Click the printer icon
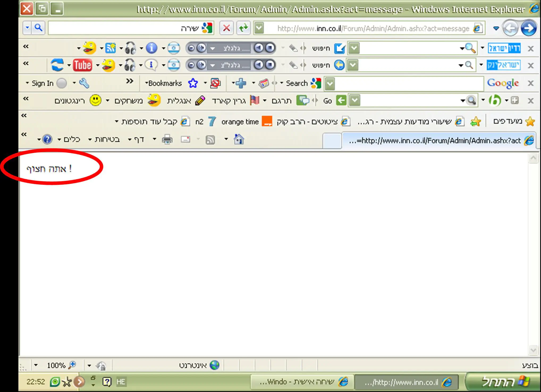Screen dimensions: 541x392 167,139
